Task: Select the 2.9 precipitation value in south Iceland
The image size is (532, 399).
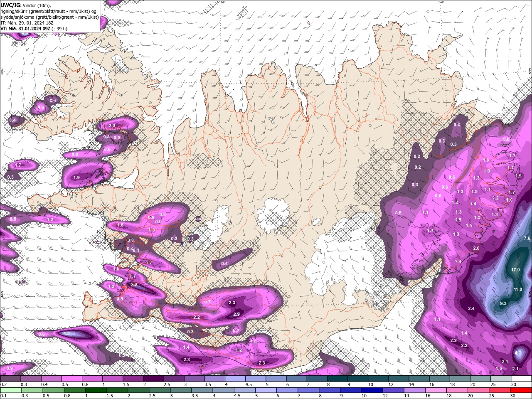Action: pyautogui.click(x=236, y=314)
